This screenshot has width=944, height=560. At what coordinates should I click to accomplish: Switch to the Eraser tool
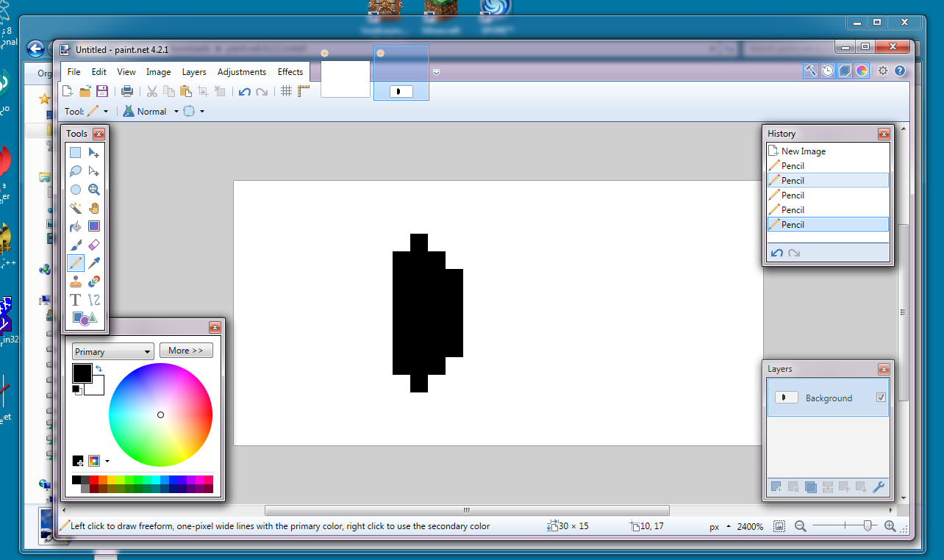pos(93,244)
